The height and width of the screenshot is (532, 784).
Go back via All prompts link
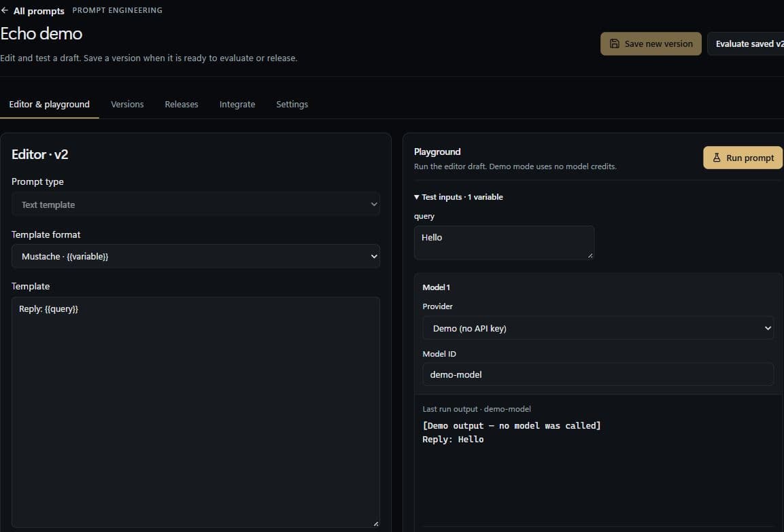click(x=39, y=10)
